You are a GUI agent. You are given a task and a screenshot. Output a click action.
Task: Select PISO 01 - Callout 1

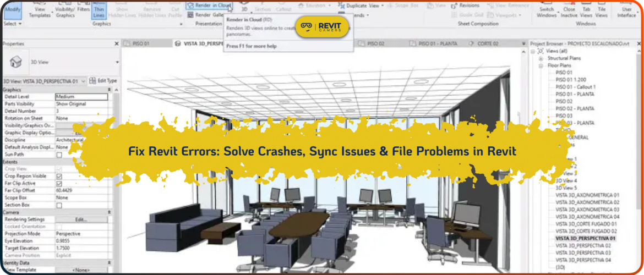pos(575,87)
